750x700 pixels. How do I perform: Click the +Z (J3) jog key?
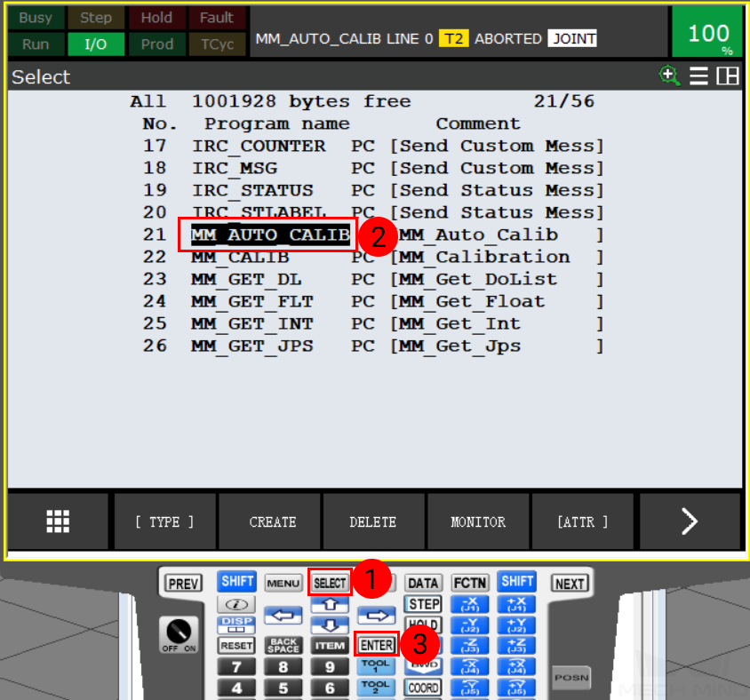(x=516, y=646)
